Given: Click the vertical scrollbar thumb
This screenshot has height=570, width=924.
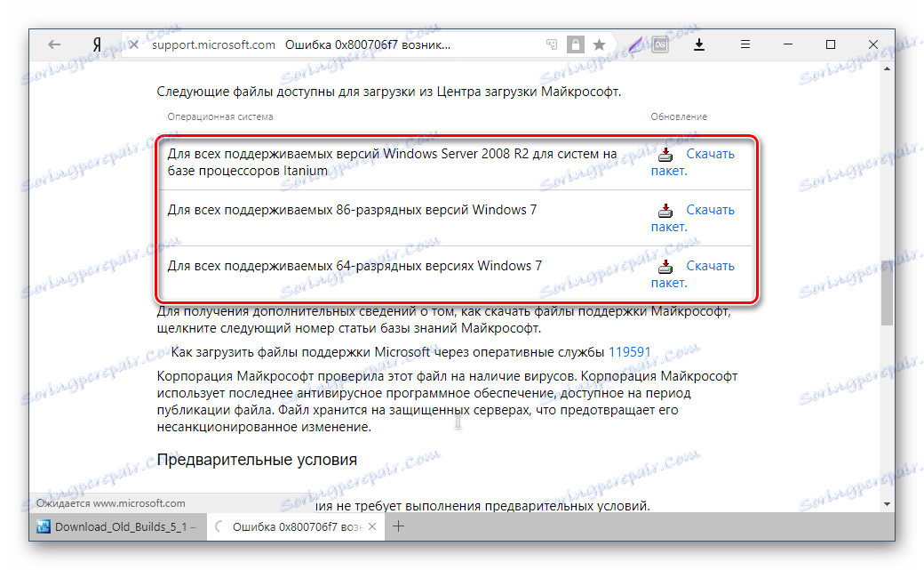Looking at the screenshot, I should coord(887,293).
